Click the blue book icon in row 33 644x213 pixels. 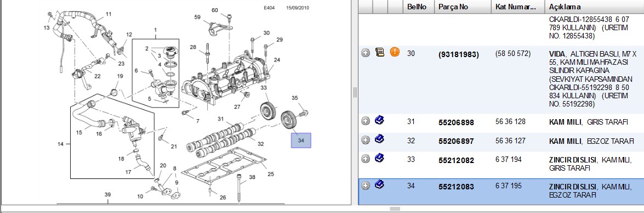click(x=380, y=158)
